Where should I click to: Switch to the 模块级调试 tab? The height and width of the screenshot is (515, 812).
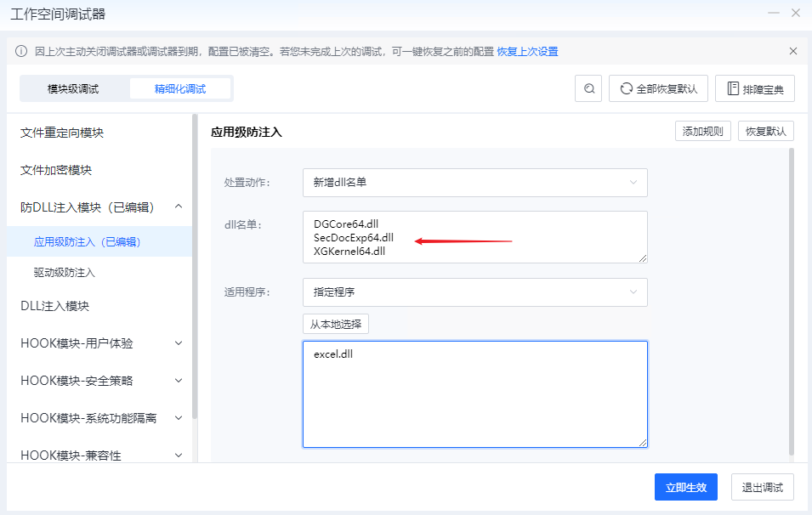[73, 88]
